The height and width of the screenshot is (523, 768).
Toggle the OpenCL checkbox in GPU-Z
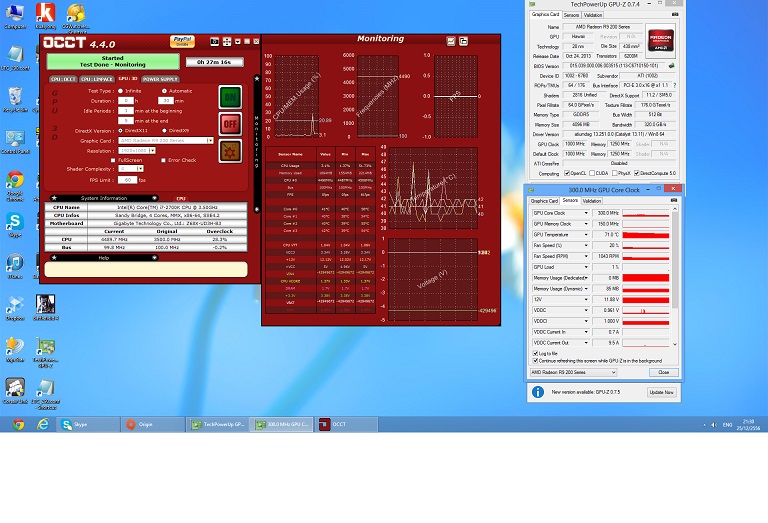567,173
